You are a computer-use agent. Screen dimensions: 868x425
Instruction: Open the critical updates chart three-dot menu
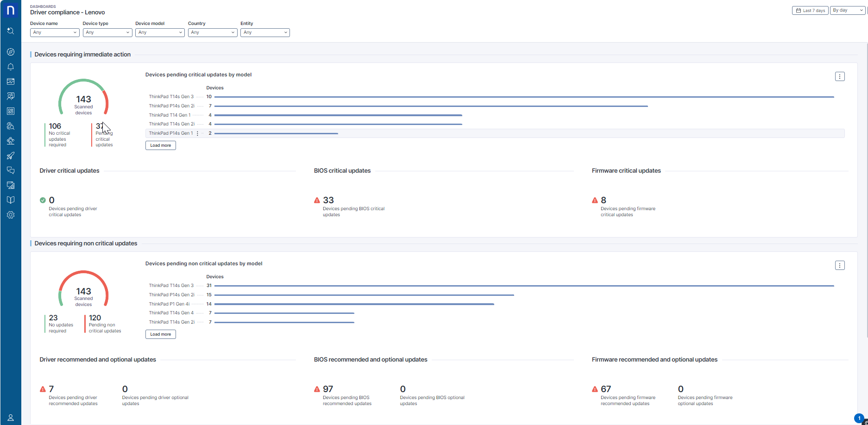(x=840, y=76)
